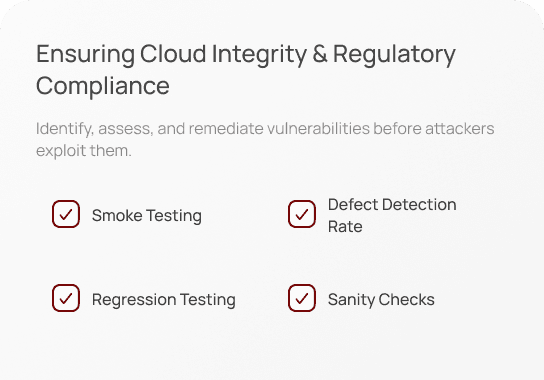544x380 pixels.
Task: Toggle the Sanity Checks checkbox icon
Action: click(x=302, y=298)
